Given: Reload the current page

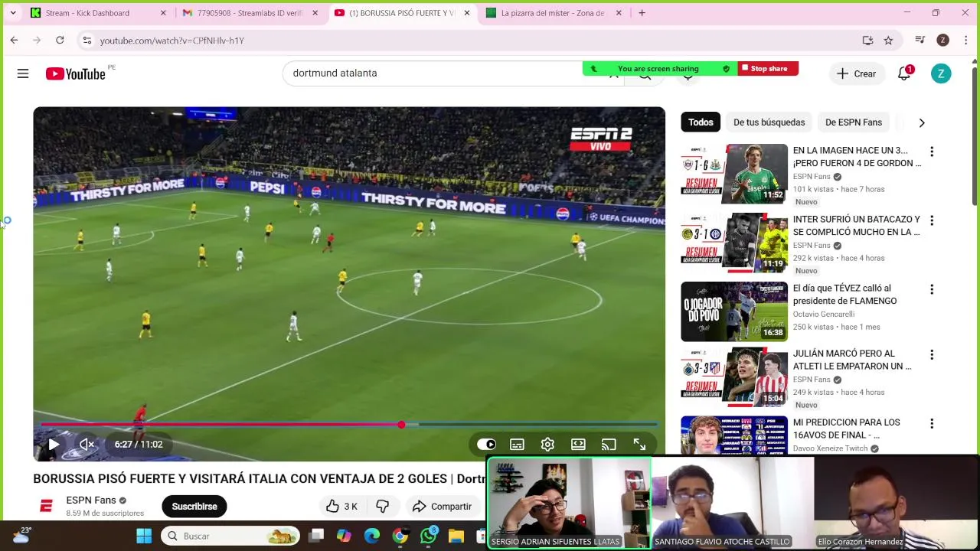Looking at the screenshot, I should [60, 41].
